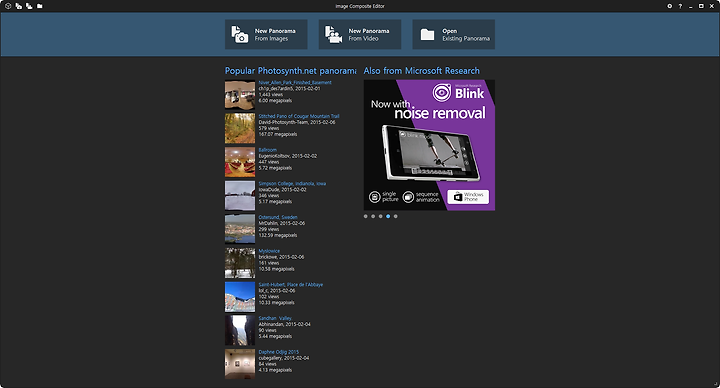This screenshot has width=720, height=388.
Task: Click the Ostersund, Sweden thumbnail
Action: tap(240, 229)
